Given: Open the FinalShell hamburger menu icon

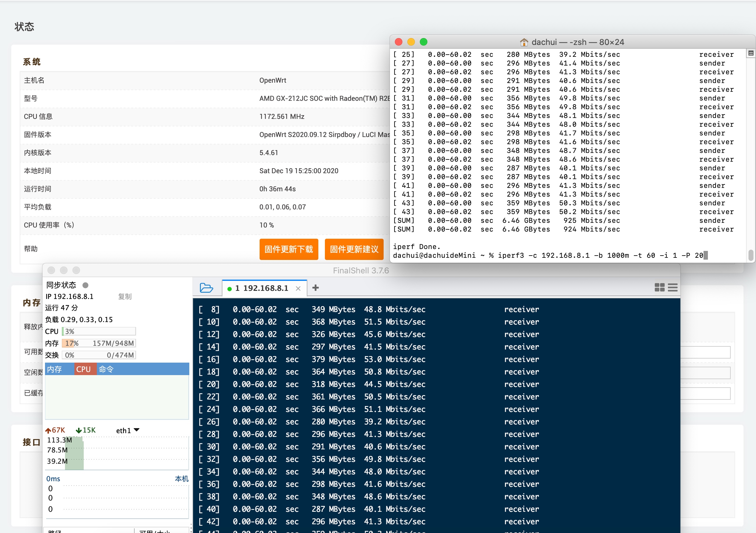Looking at the screenshot, I should [672, 287].
